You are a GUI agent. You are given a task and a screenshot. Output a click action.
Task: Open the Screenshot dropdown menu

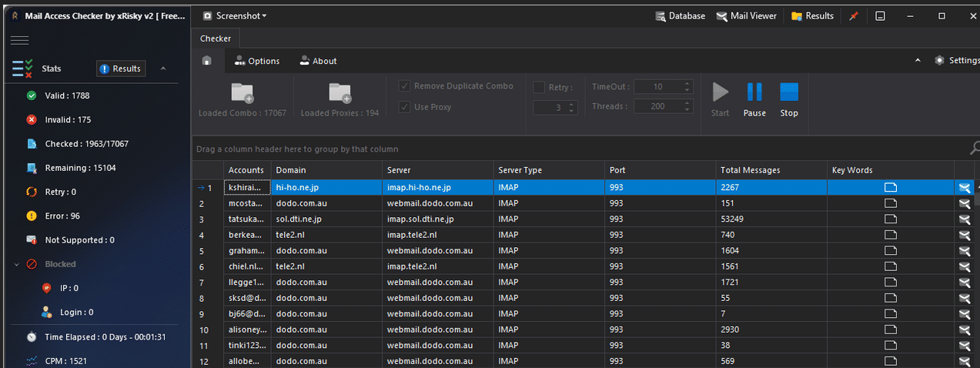(236, 15)
